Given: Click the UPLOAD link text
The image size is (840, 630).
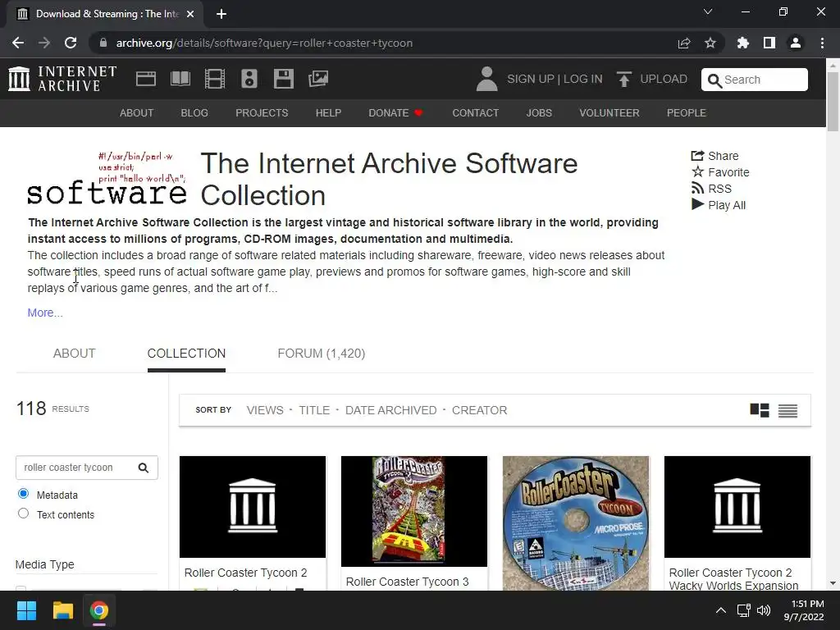Looking at the screenshot, I should click(x=663, y=79).
